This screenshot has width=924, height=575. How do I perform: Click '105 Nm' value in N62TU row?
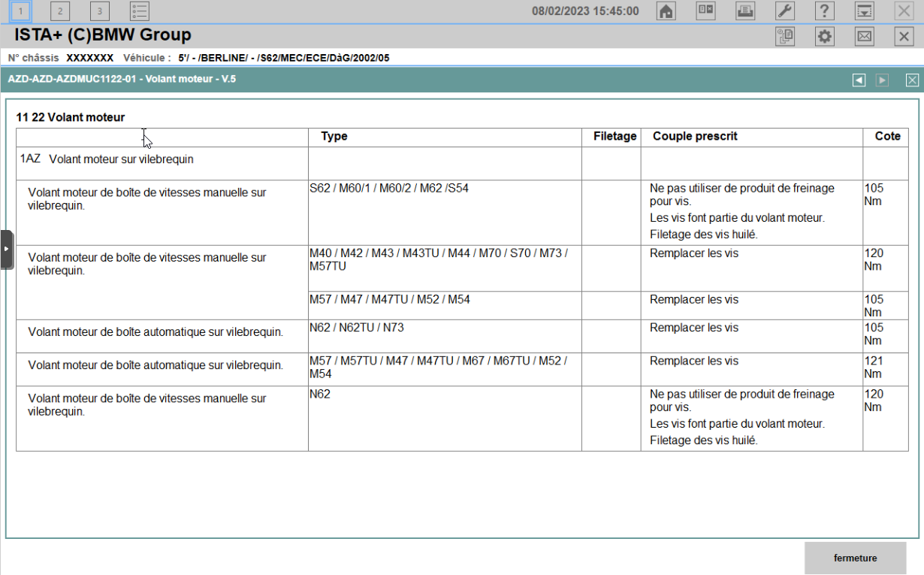coord(874,334)
